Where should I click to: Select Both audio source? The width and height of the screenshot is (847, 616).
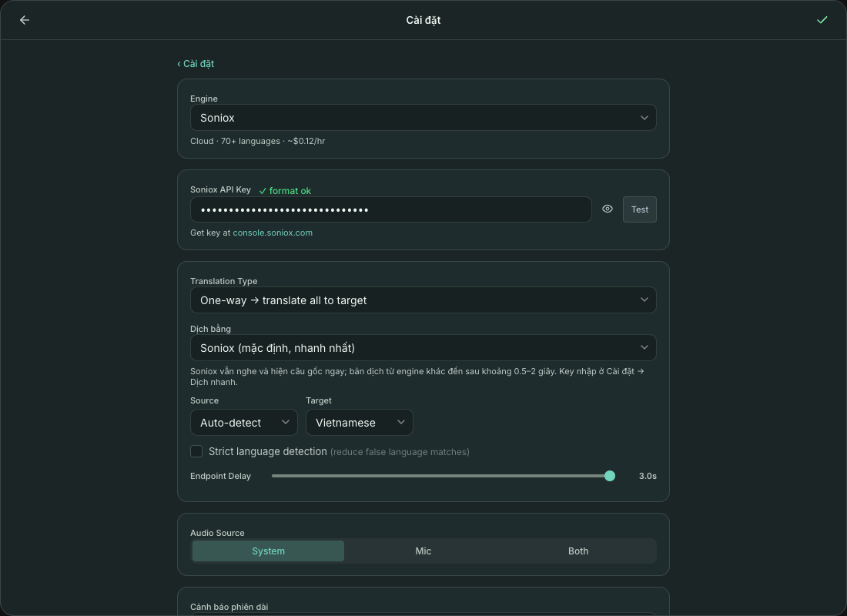(578, 551)
